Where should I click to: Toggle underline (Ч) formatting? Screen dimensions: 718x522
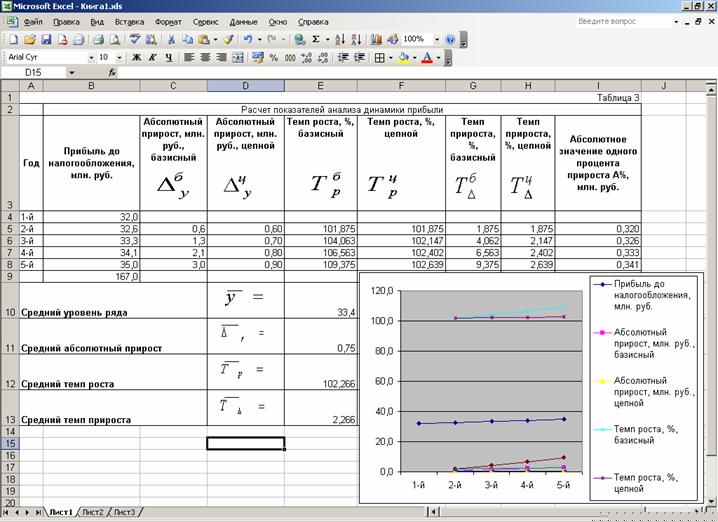(x=169, y=58)
